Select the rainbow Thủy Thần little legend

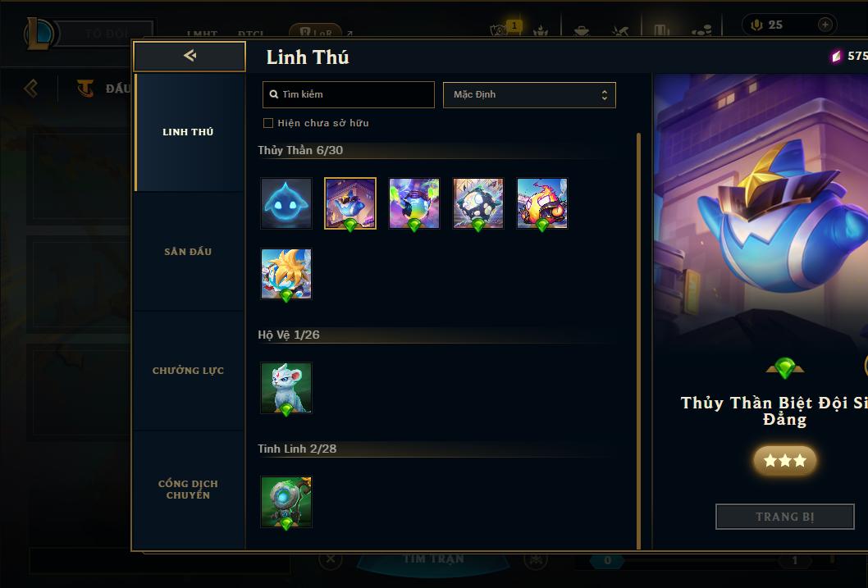(x=414, y=203)
